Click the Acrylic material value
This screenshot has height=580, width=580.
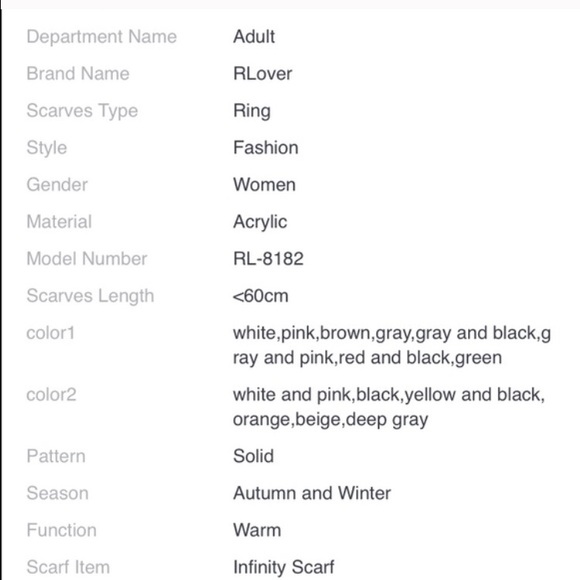[260, 222]
